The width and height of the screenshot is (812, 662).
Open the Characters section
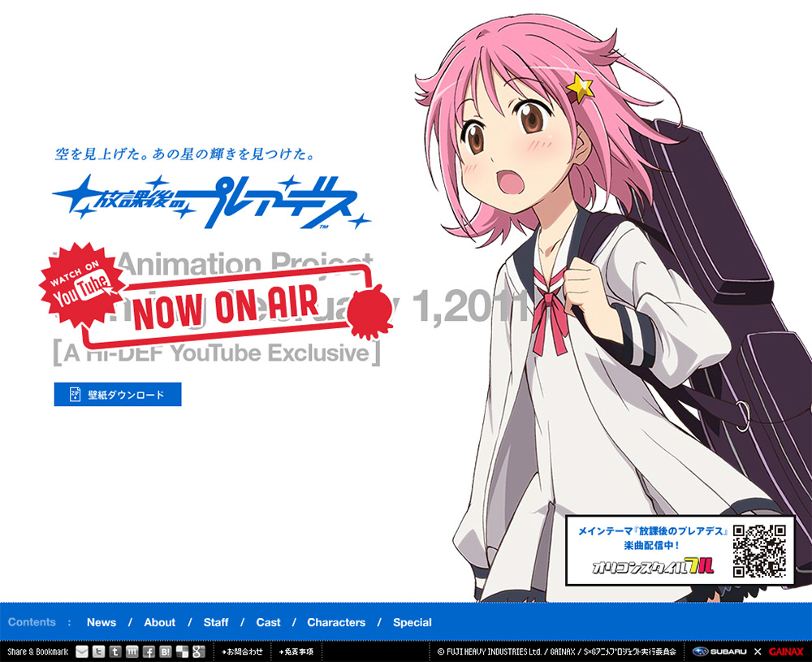tap(336, 622)
